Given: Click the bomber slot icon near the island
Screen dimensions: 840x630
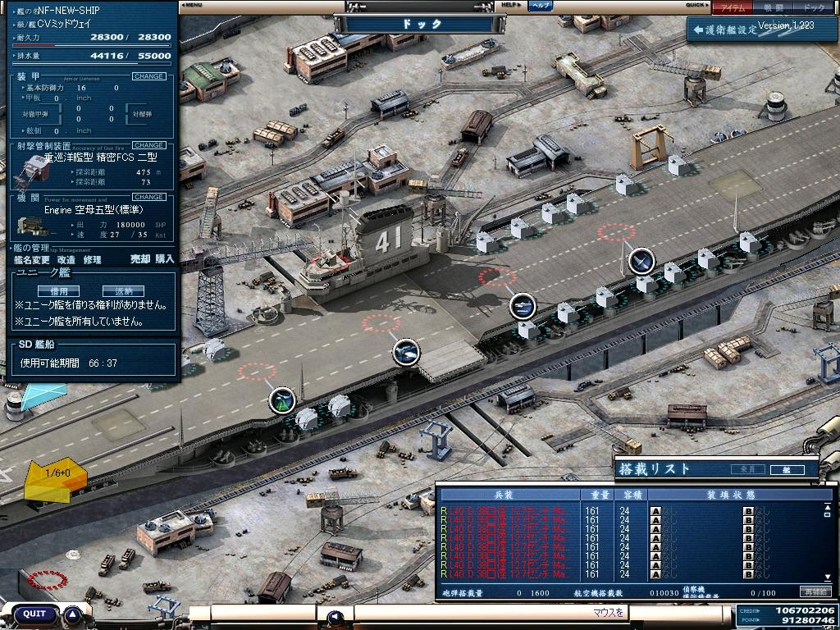Looking at the screenshot, I should (406, 352).
